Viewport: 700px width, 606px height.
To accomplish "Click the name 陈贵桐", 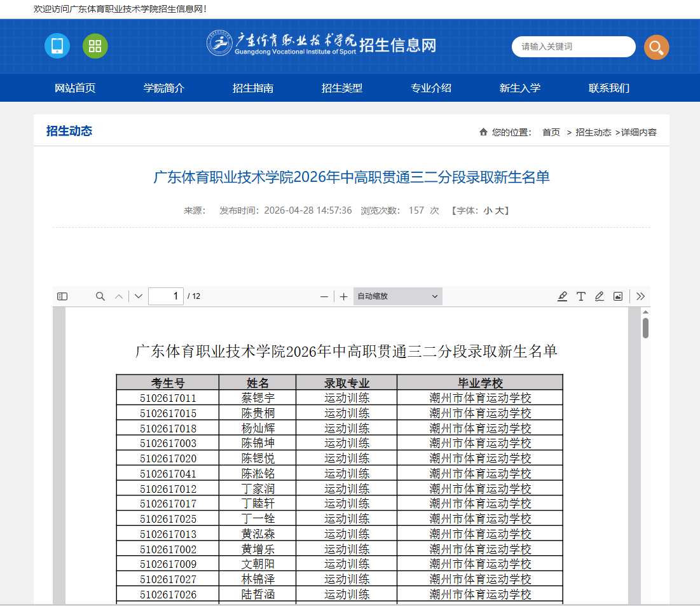I will [258, 413].
